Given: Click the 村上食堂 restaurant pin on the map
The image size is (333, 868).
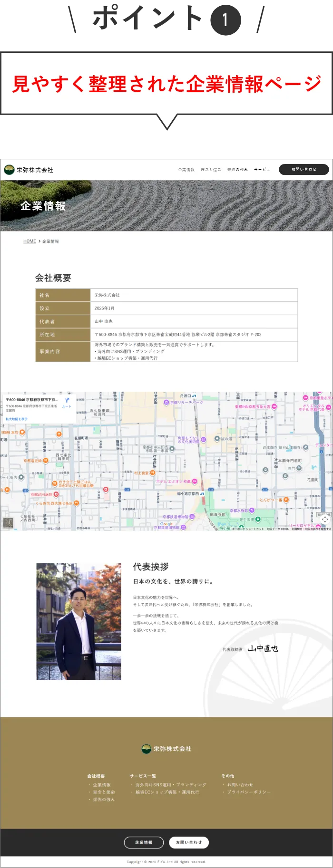Looking at the screenshot, I should pyautogui.click(x=153, y=473).
